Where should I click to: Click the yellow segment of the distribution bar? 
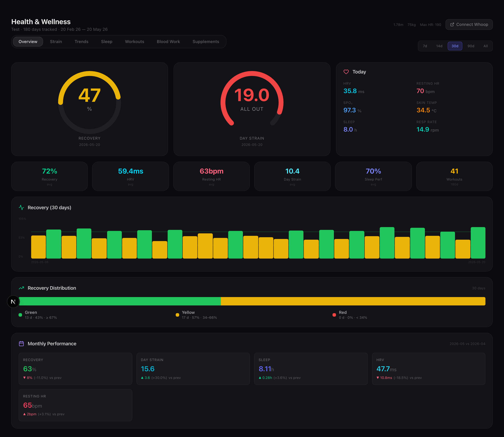pyautogui.click(x=353, y=301)
